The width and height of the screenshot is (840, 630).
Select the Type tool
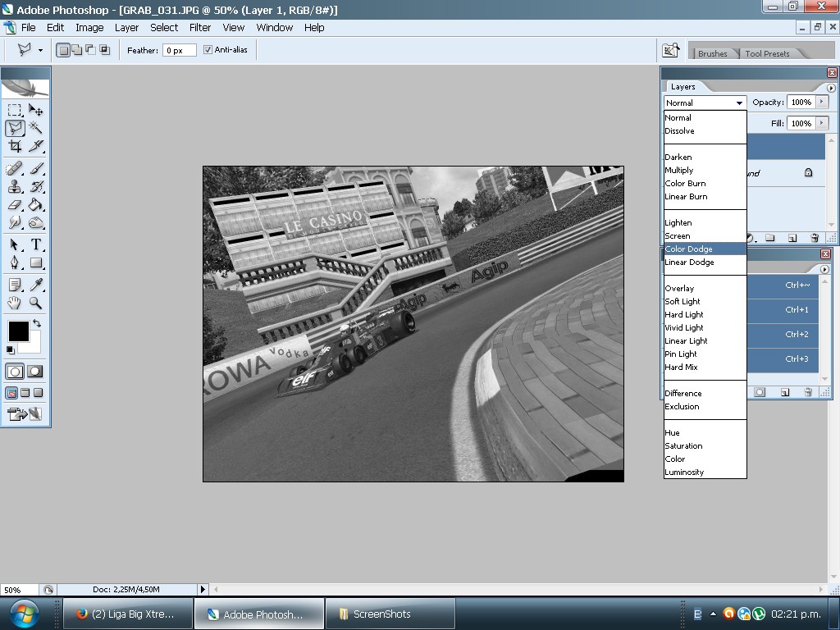coord(36,244)
